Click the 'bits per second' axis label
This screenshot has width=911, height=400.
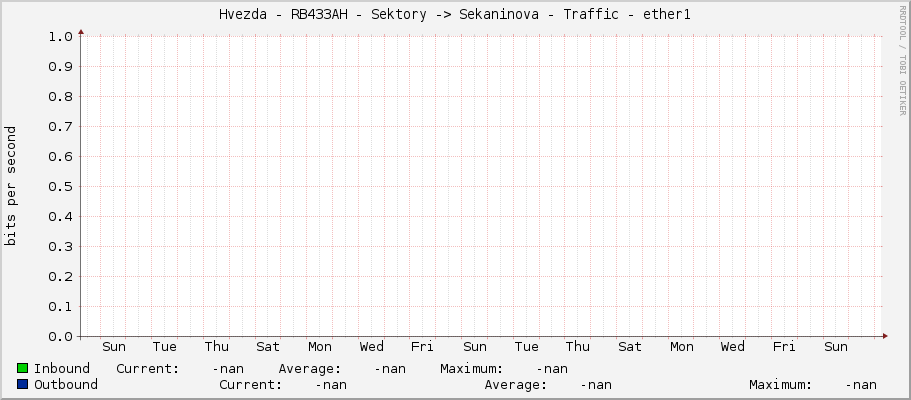[x=10, y=186]
